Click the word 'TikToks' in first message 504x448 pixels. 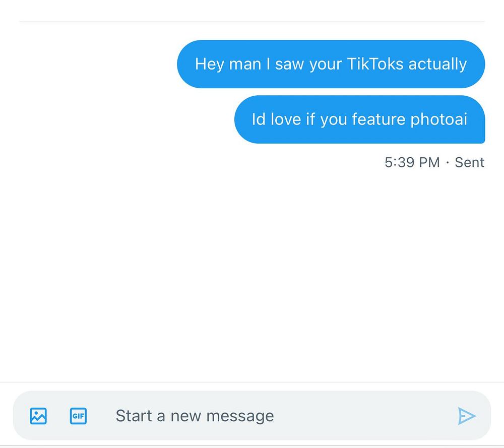pyautogui.click(x=375, y=63)
